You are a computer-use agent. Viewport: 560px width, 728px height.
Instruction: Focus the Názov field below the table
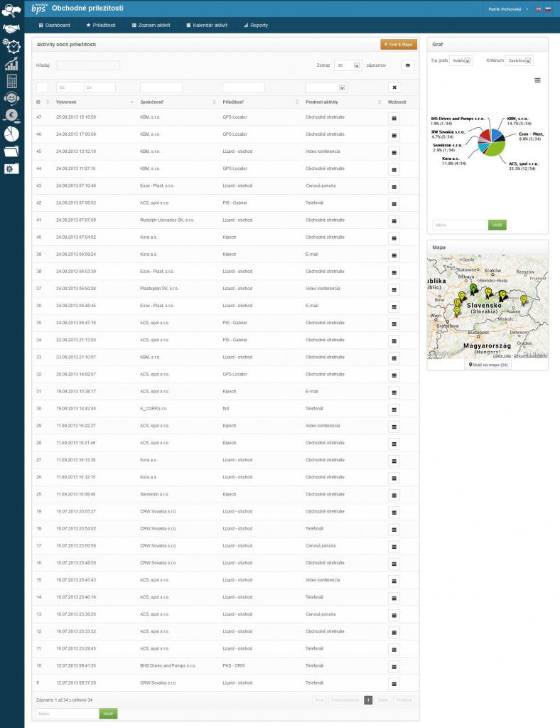pyautogui.click(x=68, y=714)
